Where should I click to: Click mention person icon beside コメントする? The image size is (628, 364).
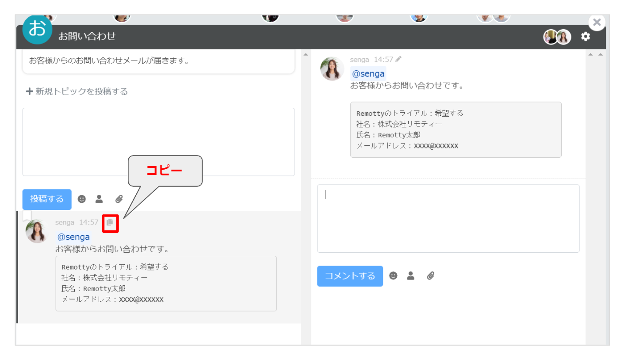(x=411, y=276)
